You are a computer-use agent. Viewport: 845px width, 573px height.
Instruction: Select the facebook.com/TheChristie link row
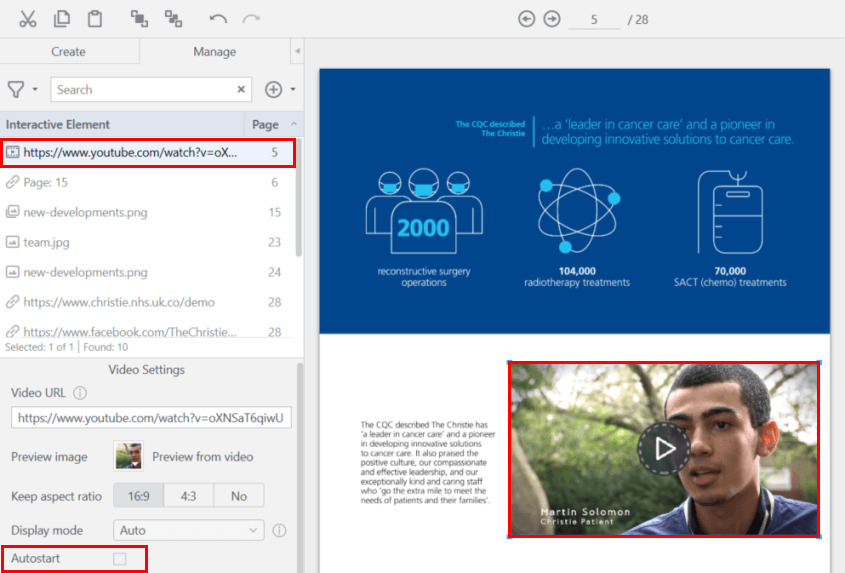pos(148,330)
